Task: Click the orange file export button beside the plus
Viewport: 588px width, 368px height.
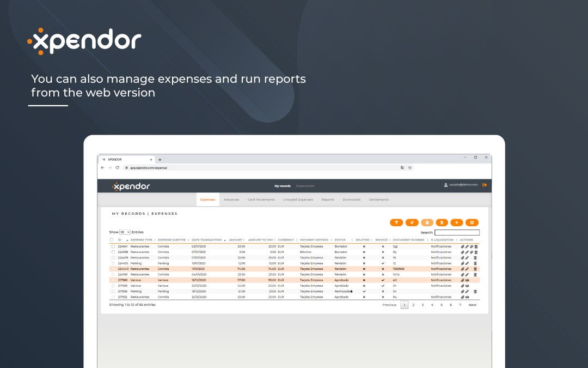Action: [x=442, y=222]
